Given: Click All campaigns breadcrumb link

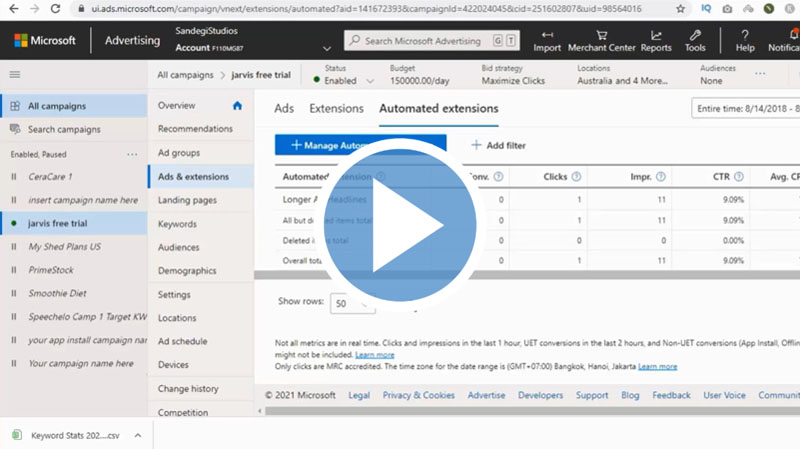Looking at the screenshot, I should [185, 75].
